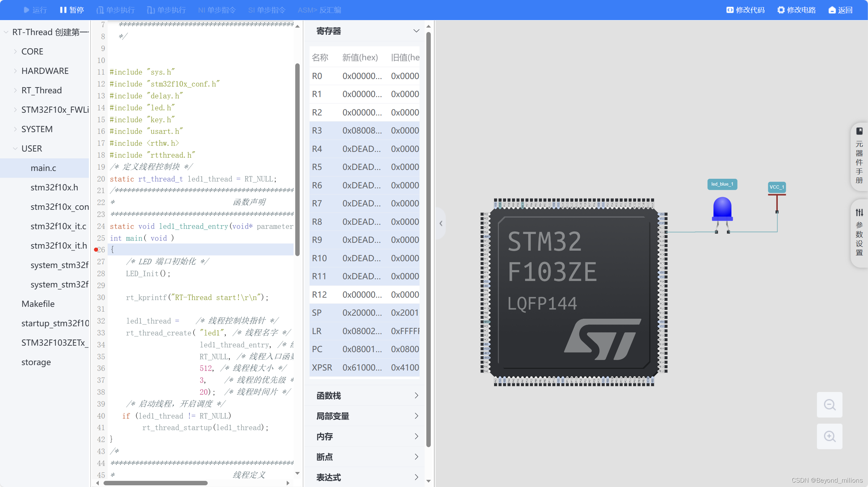The width and height of the screenshot is (868, 487).
Task: Open the 元器件手册 component manual panel
Action: [859, 157]
